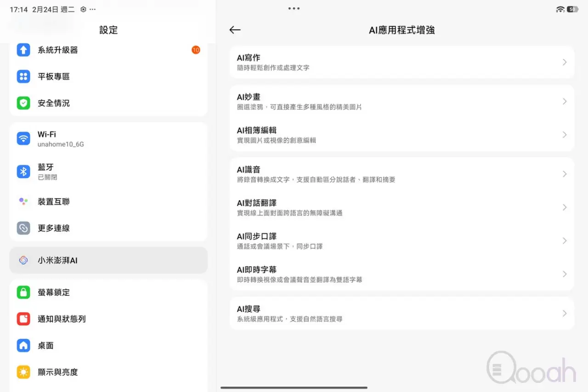Expand AI妙畫 using its chevron
588x392 pixels.
565,101
